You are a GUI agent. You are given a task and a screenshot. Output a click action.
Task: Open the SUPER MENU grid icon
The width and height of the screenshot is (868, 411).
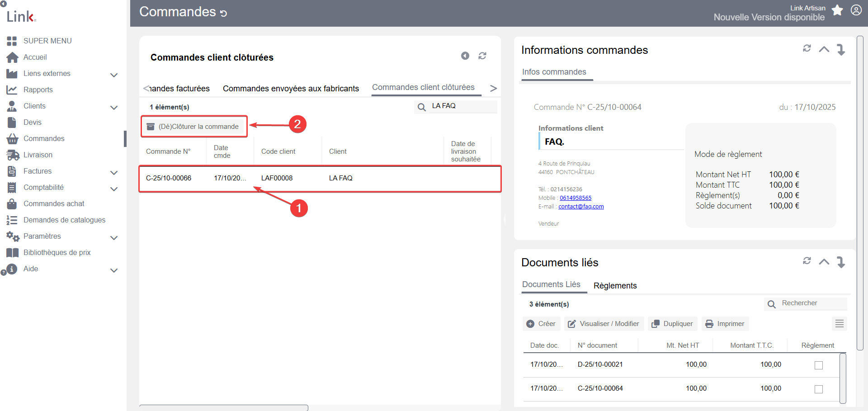(12, 41)
